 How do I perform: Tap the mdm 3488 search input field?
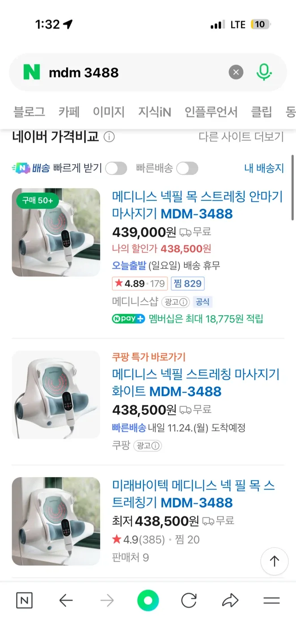pos(134,72)
